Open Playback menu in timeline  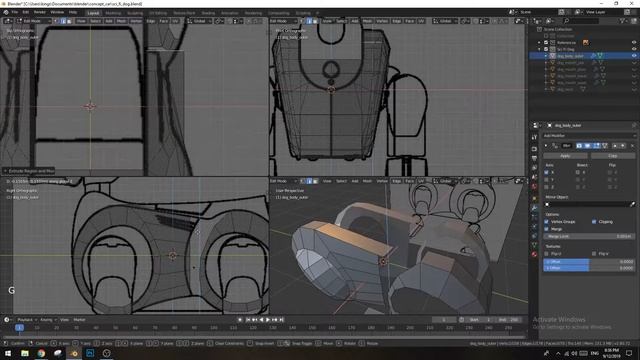coord(27,320)
